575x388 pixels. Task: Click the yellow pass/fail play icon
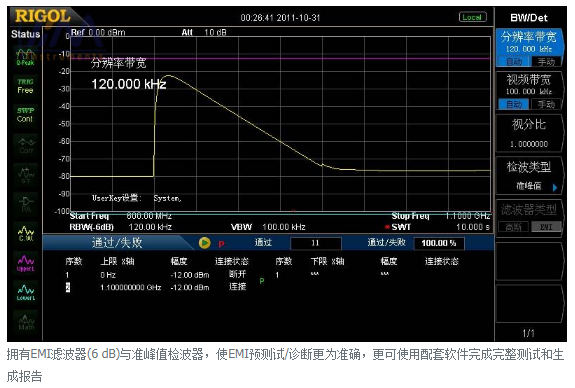tap(204, 243)
